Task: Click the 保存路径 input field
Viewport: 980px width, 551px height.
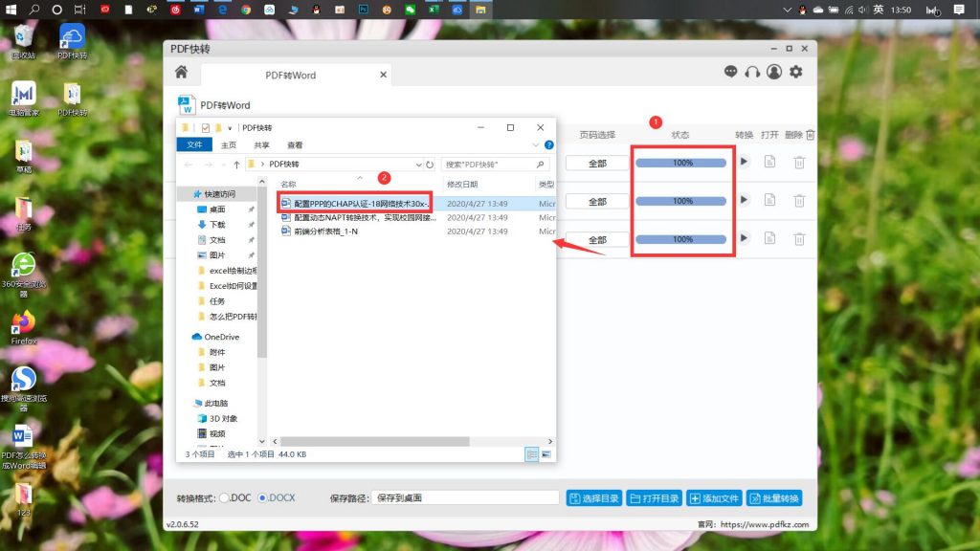Action: pos(465,497)
